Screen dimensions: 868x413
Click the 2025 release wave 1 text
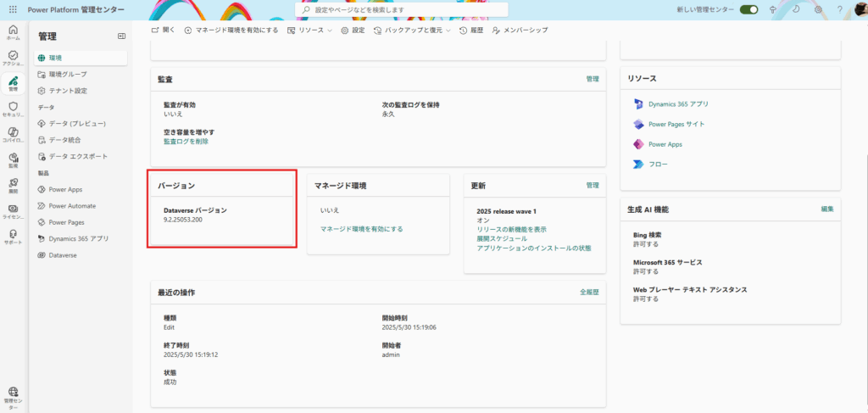[507, 211]
